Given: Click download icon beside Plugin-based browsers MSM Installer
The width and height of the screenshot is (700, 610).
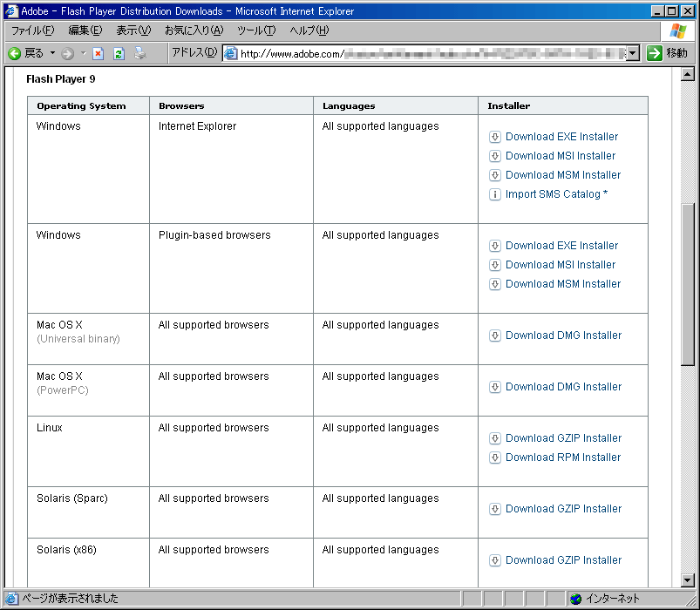Looking at the screenshot, I should pyautogui.click(x=494, y=284).
